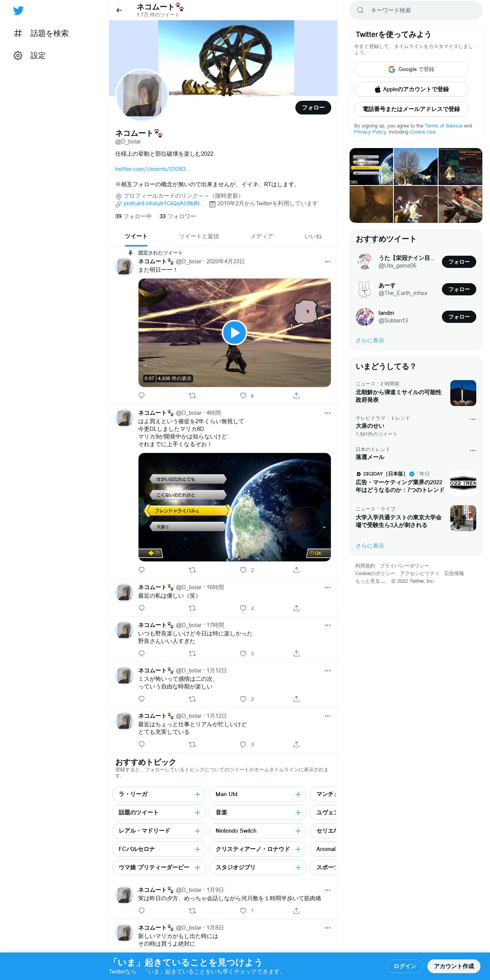Add 音楽 topic with plus

(298, 812)
